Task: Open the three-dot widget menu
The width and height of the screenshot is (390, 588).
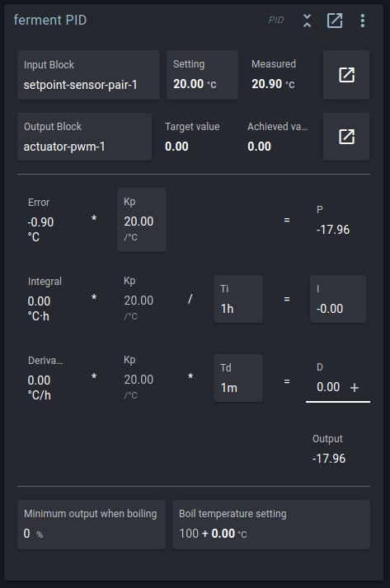Action: tap(362, 21)
